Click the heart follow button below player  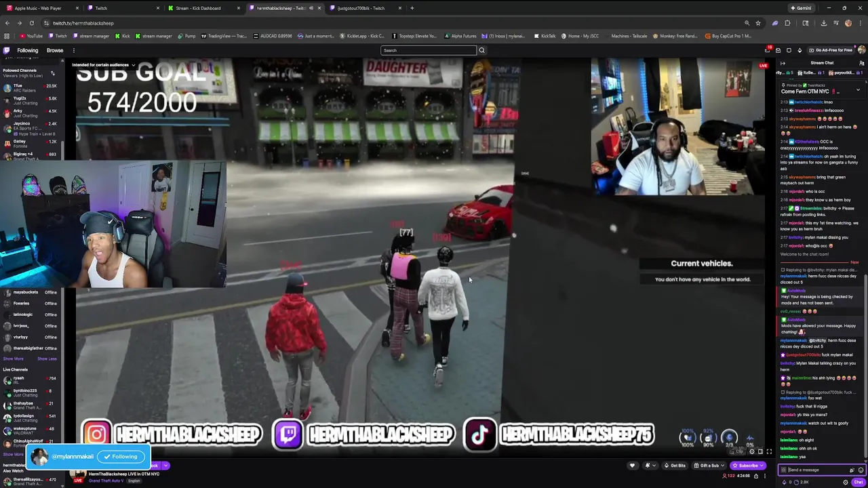point(632,466)
